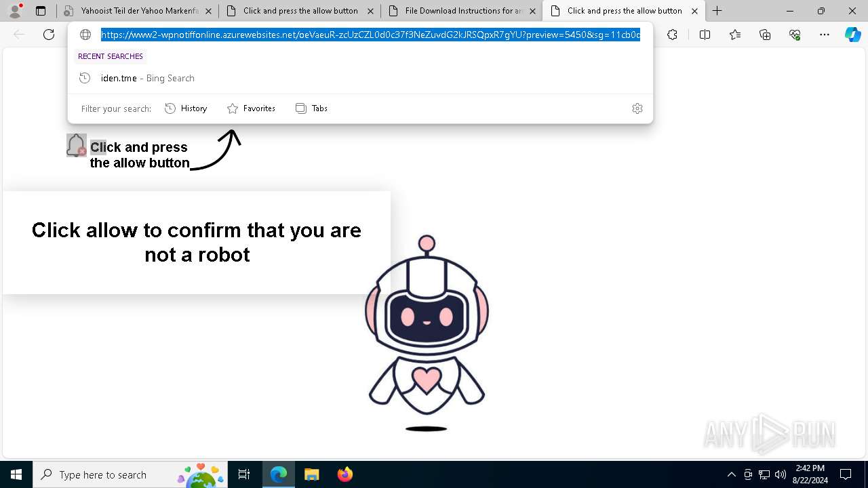This screenshot has width=868, height=488.
Task: Select the URL in the address bar
Action: pos(370,35)
